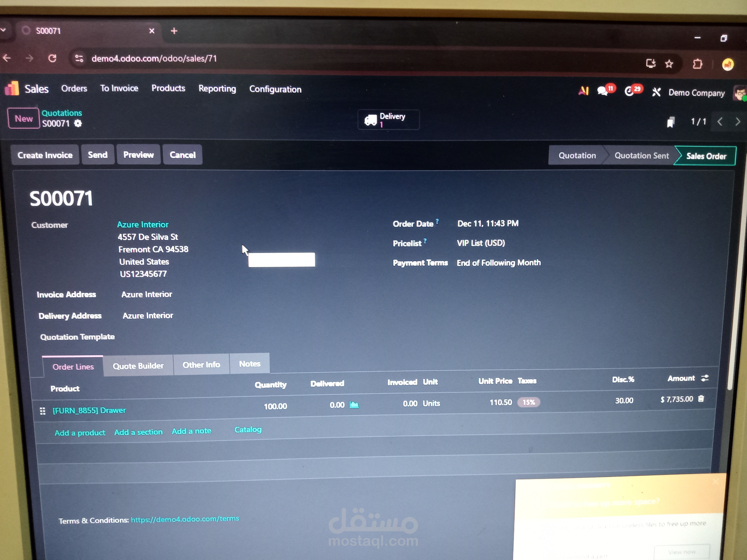The width and height of the screenshot is (747, 560).
Task: Open the Azure Interior customer link
Action: (x=143, y=225)
